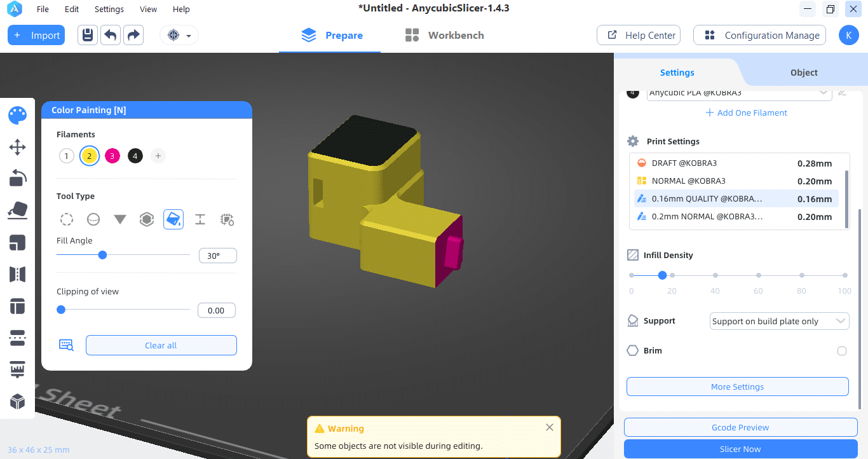The image size is (868, 459).
Task: Open the Support type dropdown
Action: tap(779, 321)
